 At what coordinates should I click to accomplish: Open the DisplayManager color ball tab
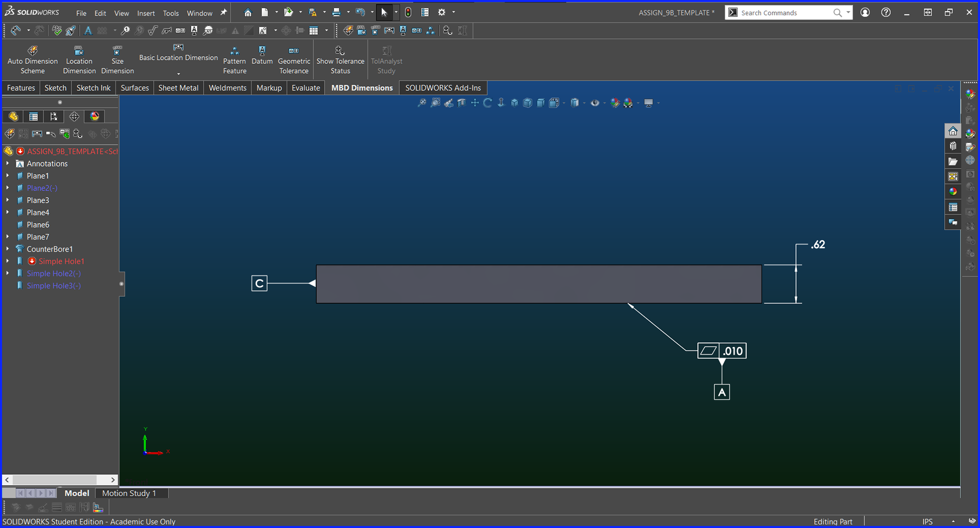point(94,116)
